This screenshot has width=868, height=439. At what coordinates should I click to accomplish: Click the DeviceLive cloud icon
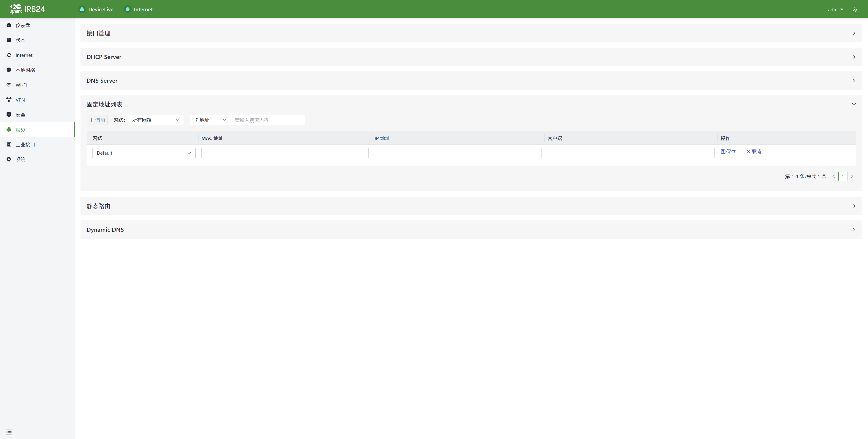(82, 9)
